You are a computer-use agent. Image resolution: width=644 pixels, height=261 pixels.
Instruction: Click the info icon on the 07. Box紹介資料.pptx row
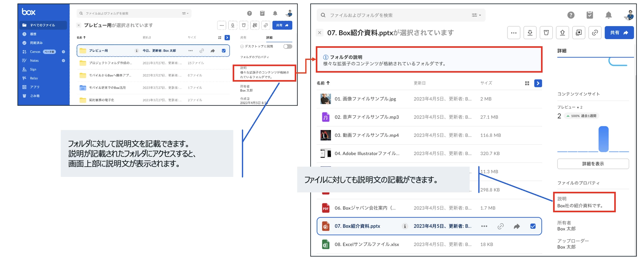405,226
